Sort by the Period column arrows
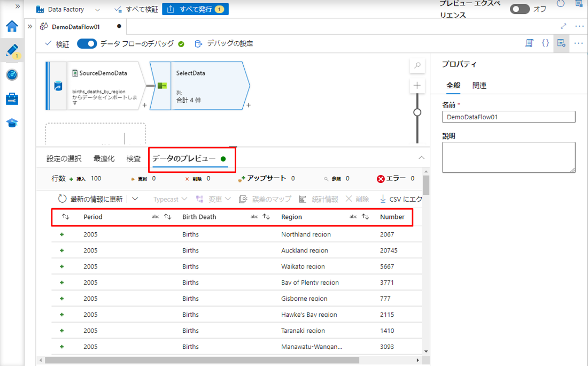Image resolution: width=588 pixels, height=366 pixels. click(x=66, y=217)
